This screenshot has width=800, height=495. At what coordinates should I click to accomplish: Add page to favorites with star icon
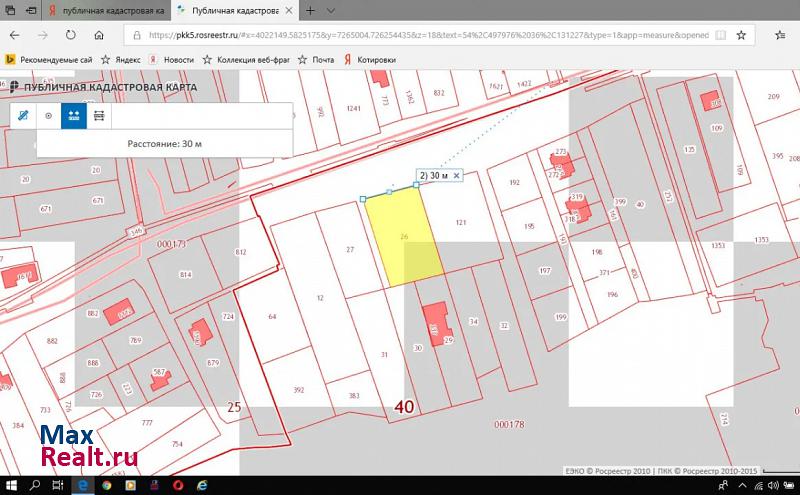point(741,34)
